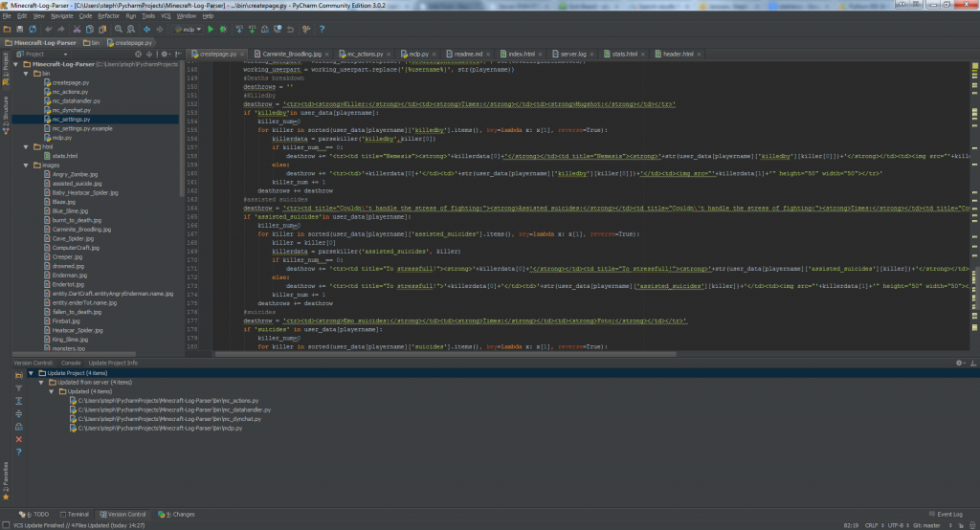Click the red X close icon in Version Control panel
This screenshot has width=980, height=530.
coord(19,439)
